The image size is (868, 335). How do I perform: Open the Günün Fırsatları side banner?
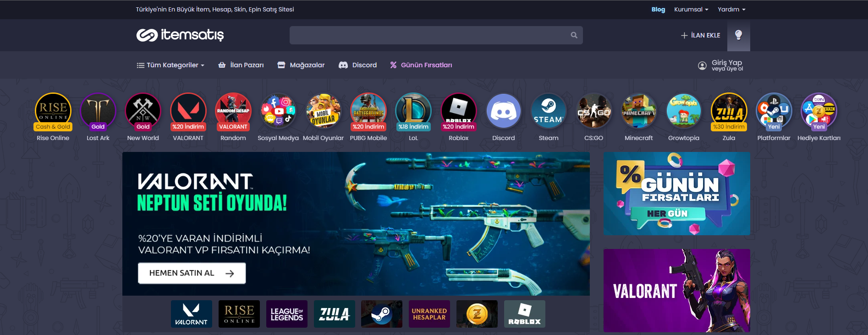(677, 194)
